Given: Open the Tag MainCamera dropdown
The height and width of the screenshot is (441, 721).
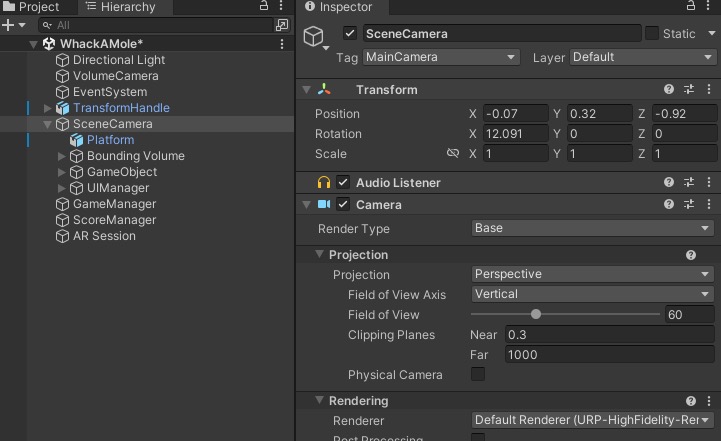Looking at the screenshot, I should click(441, 58).
